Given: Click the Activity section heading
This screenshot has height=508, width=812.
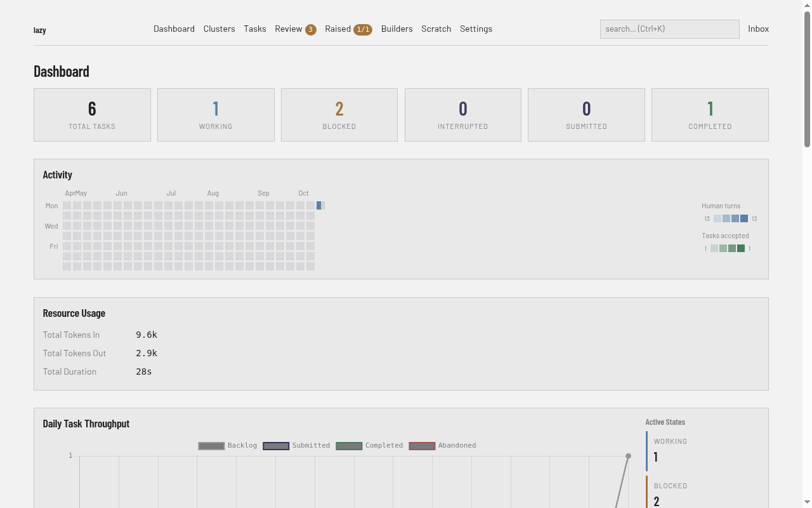Looking at the screenshot, I should point(58,175).
